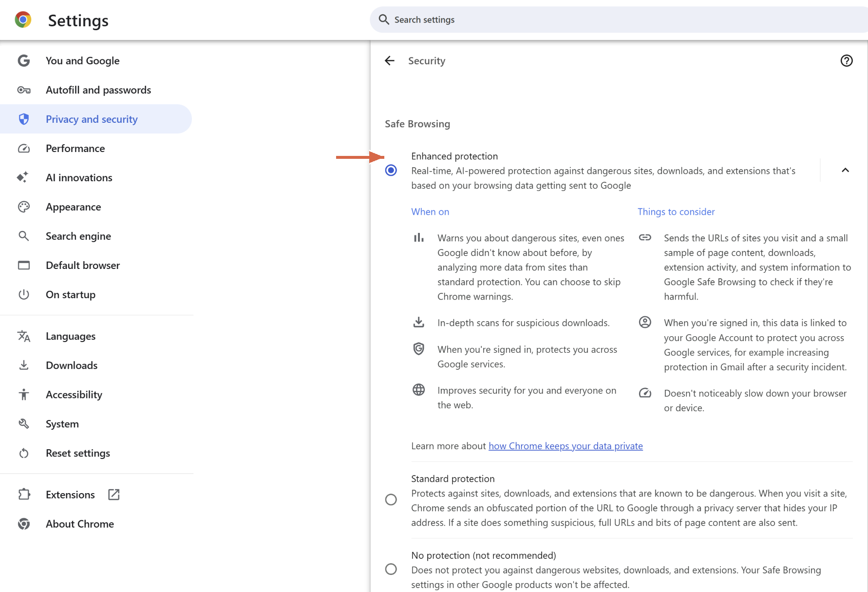Click the 'Enhanced protection' title text
868x592 pixels.
(454, 156)
